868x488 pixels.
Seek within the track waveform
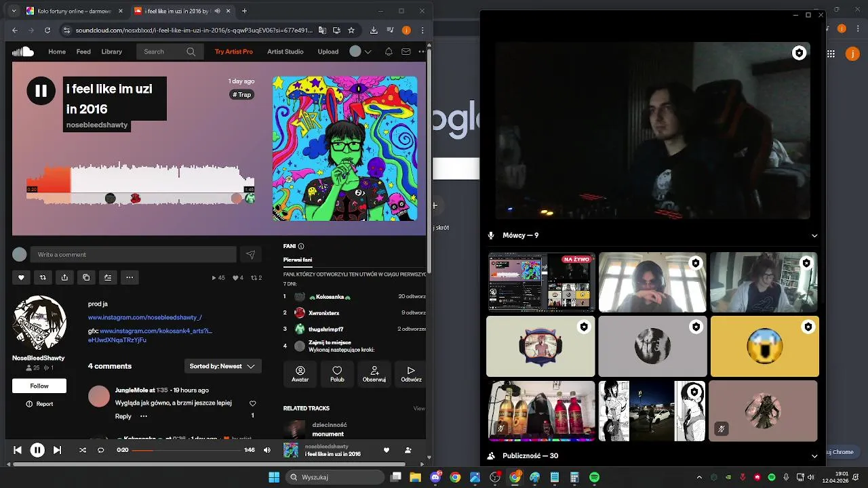click(140, 183)
